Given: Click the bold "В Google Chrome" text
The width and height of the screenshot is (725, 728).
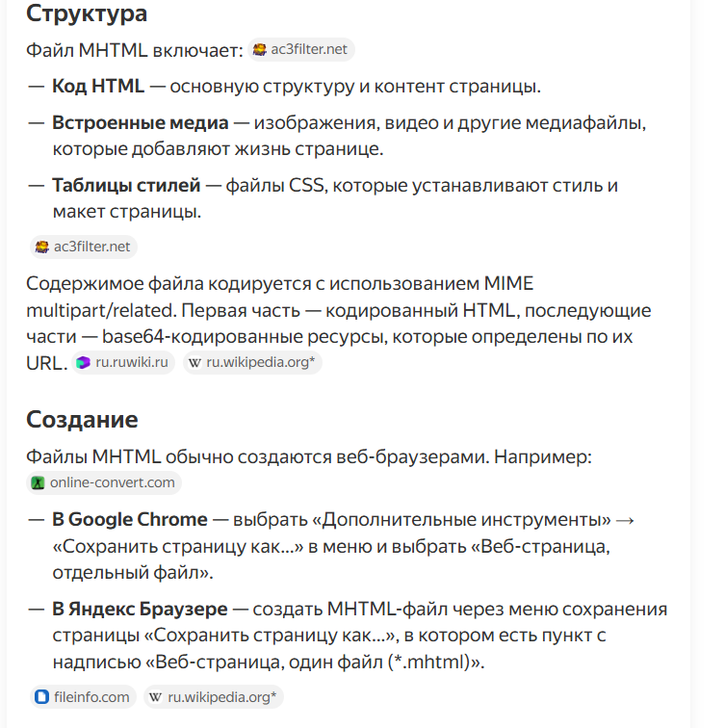Looking at the screenshot, I should pos(129,519).
